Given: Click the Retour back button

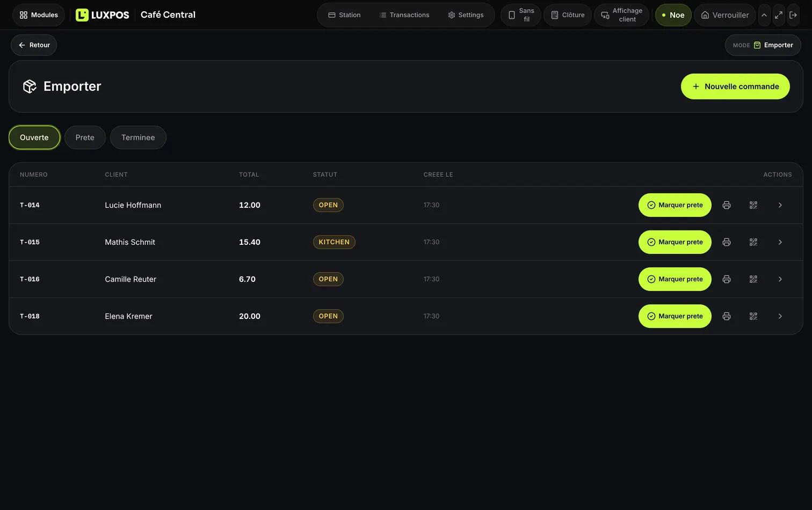Looking at the screenshot, I should (x=34, y=45).
